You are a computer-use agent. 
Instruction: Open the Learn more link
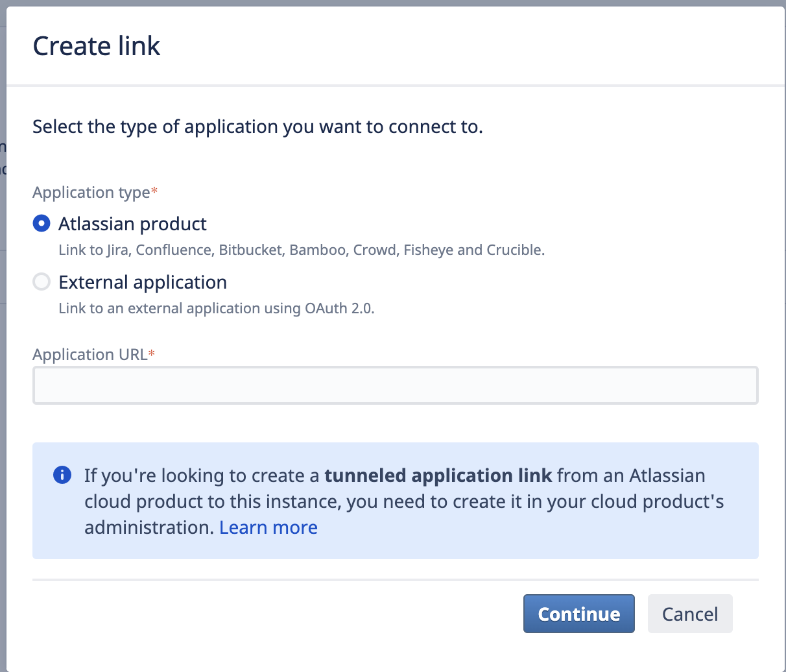pos(268,527)
